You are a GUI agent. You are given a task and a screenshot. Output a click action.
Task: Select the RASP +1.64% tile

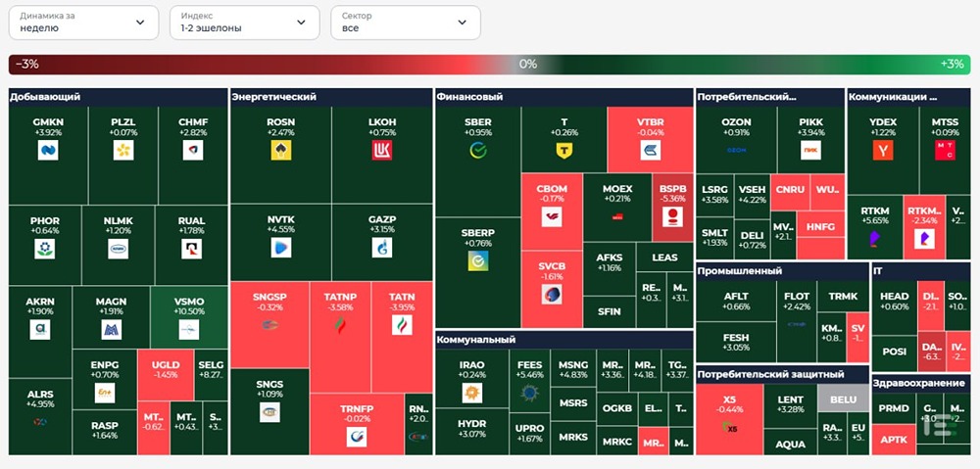click(105, 432)
